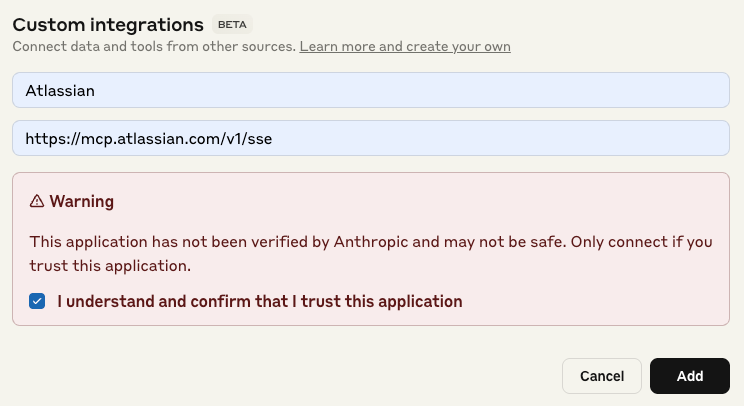Screen dimensions: 744x406
Task: Cancel the custom integration dialog
Action: [x=602, y=376]
